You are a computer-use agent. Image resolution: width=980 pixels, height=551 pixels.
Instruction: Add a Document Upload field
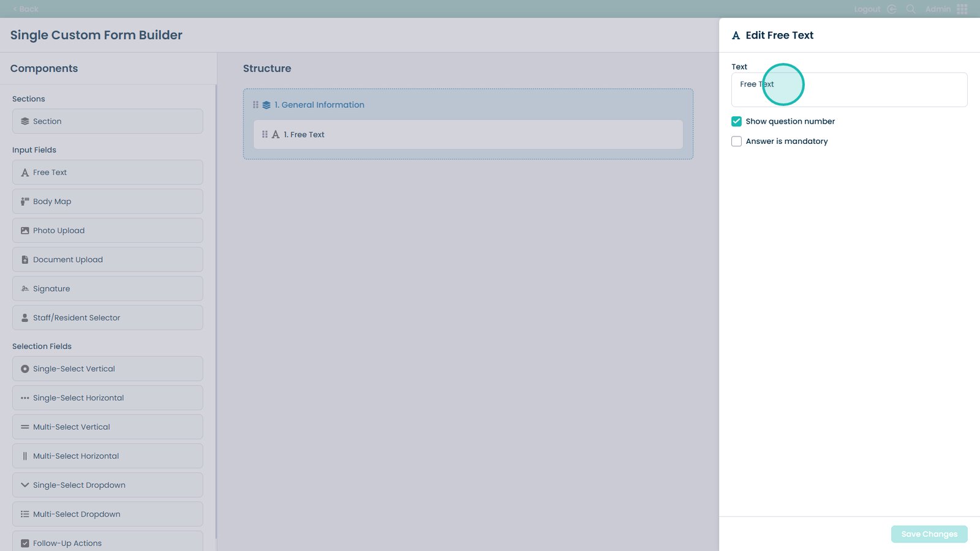coord(108,260)
